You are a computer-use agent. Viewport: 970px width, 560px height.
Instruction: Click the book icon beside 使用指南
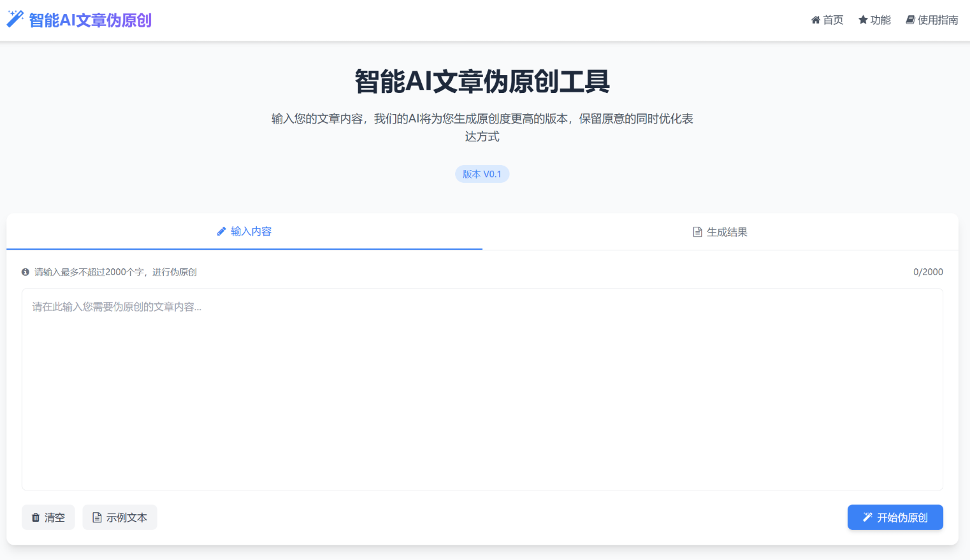click(x=910, y=20)
